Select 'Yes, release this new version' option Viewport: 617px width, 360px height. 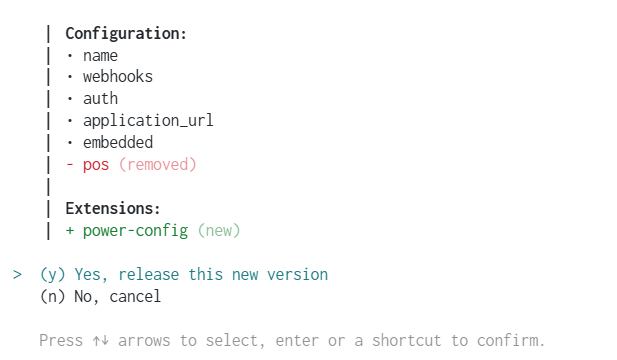click(x=184, y=275)
